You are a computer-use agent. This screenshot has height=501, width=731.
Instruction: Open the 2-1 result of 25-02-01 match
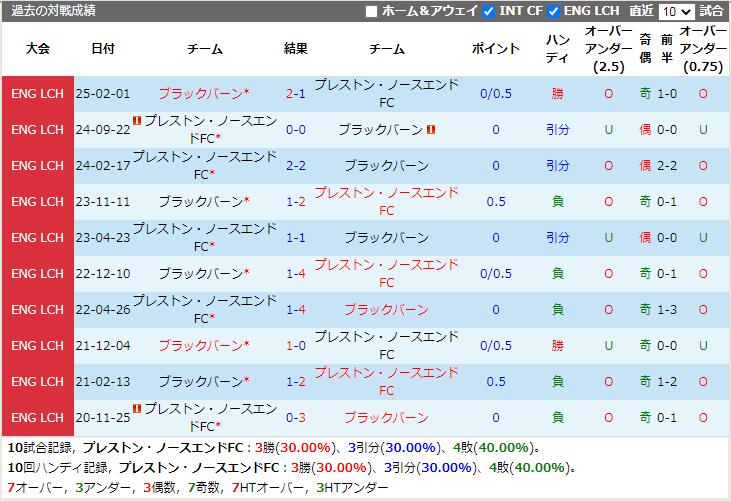click(295, 93)
